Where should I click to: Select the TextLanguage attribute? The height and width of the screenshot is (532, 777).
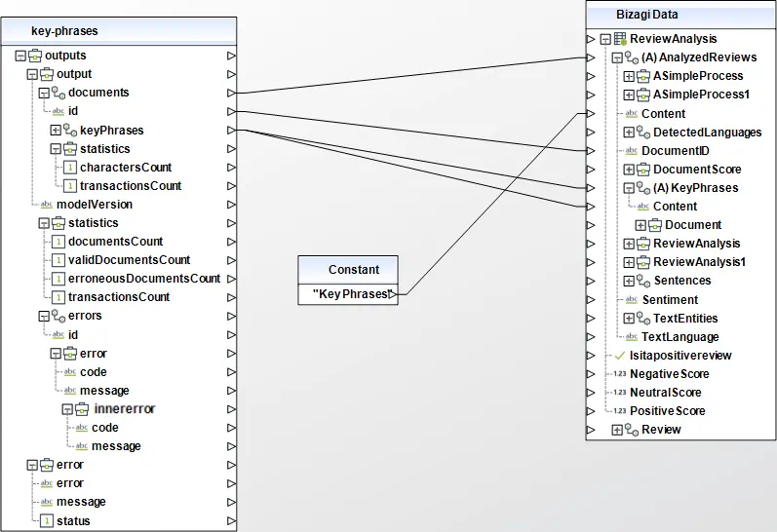pos(680,337)
